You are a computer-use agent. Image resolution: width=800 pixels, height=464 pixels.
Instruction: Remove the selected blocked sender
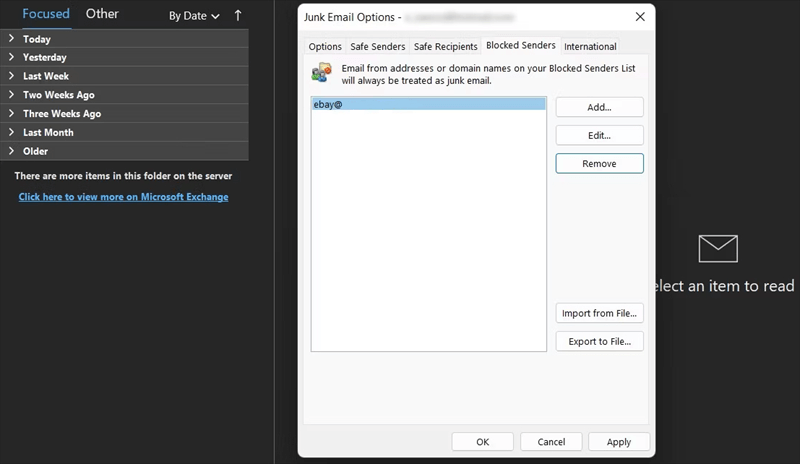click(599, 163)
